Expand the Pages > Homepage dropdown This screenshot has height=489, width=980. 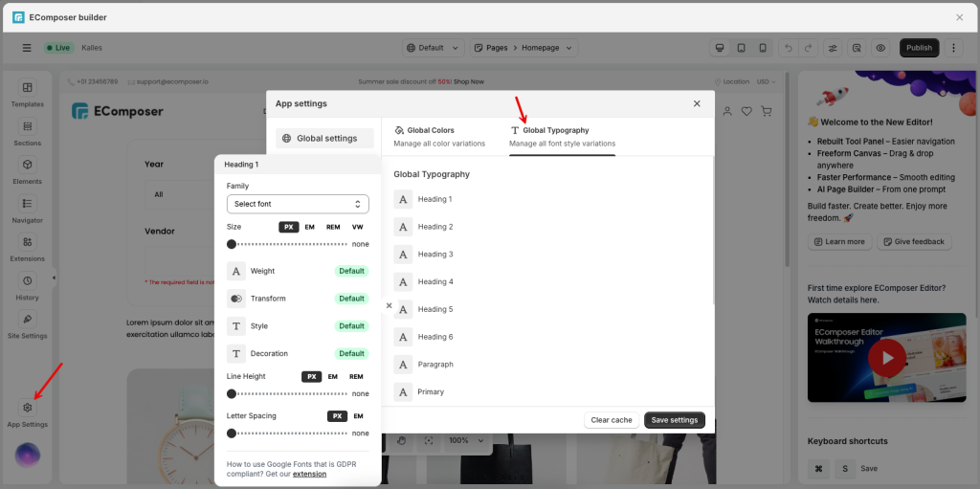[523, 48]
